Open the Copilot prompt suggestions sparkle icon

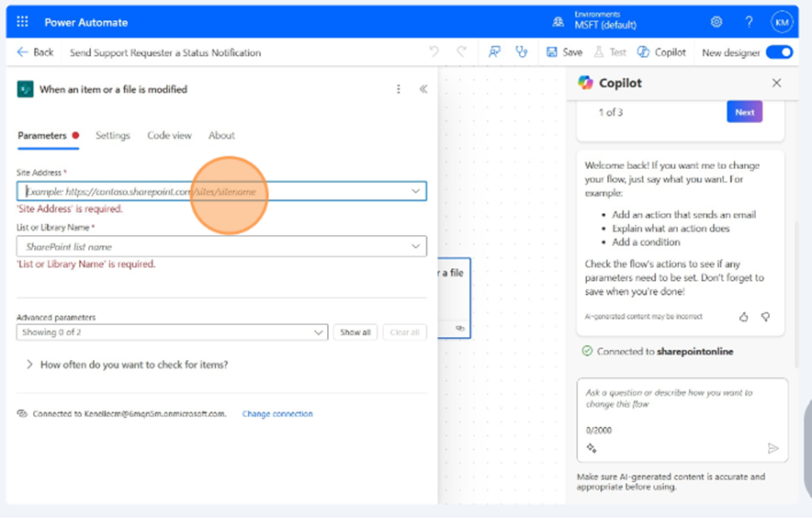[592, 448]
